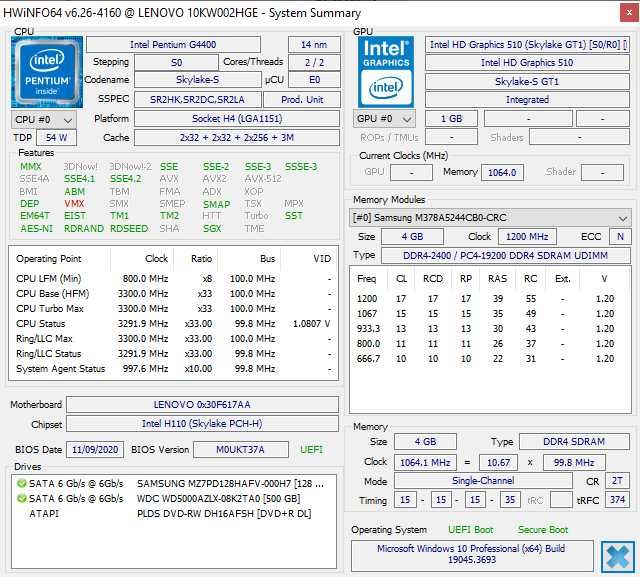Click the Intel Pentium G4400 CPU name field
The image size is (640, 577).
(x=173, y=44)
